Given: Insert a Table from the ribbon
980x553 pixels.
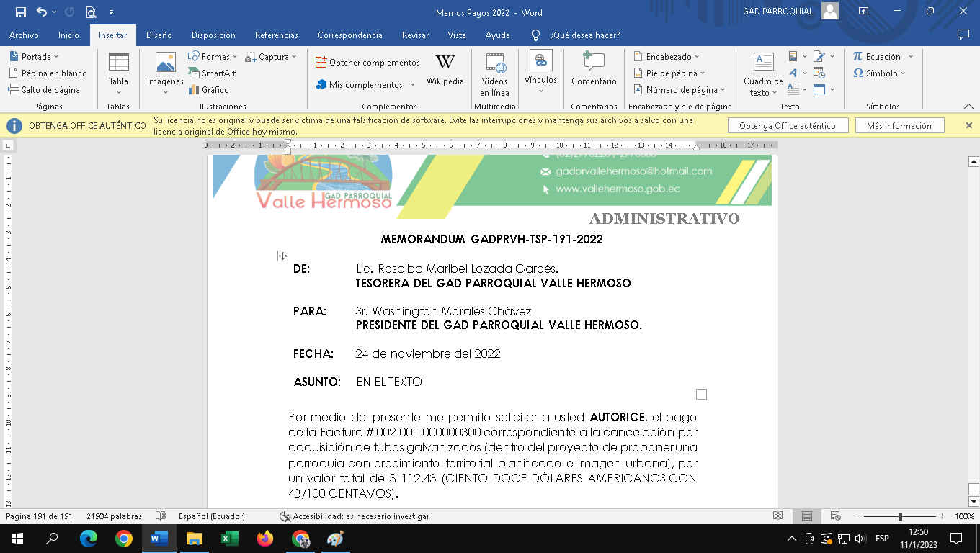Looking at the screenshot, I should click(118, 73).
